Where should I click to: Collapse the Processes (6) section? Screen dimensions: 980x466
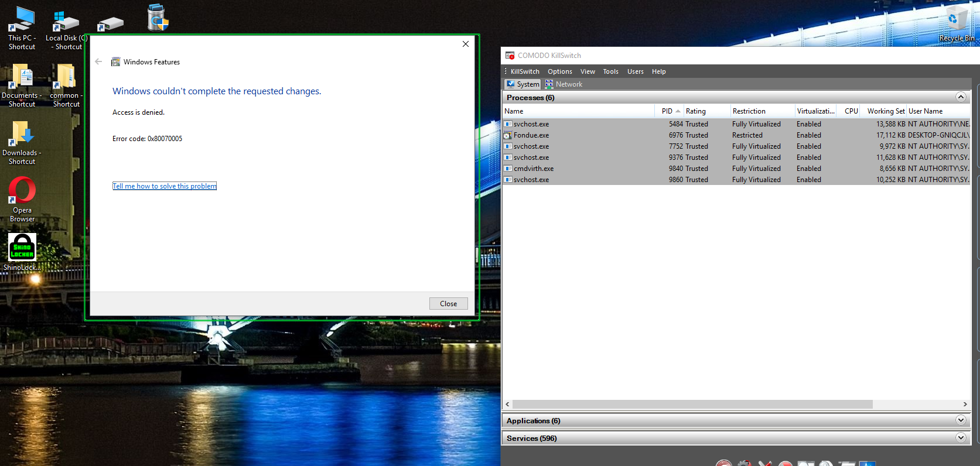click(961, 97)
